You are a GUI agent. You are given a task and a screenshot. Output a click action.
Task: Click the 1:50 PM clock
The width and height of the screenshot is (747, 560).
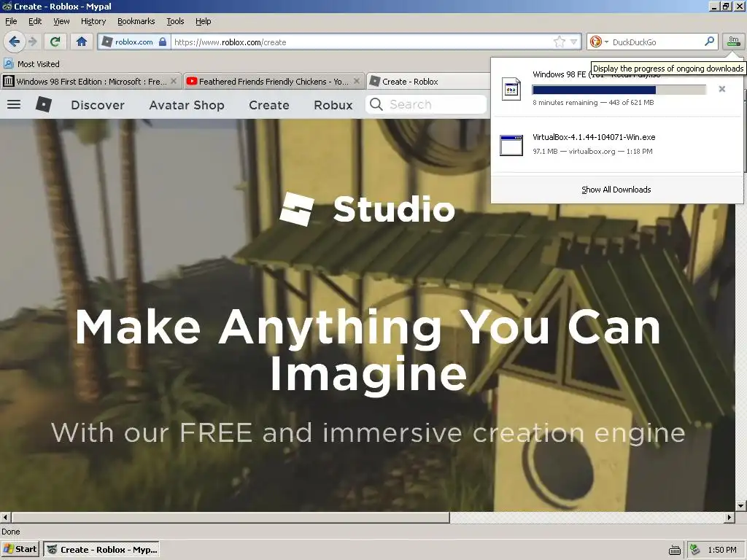722,550
